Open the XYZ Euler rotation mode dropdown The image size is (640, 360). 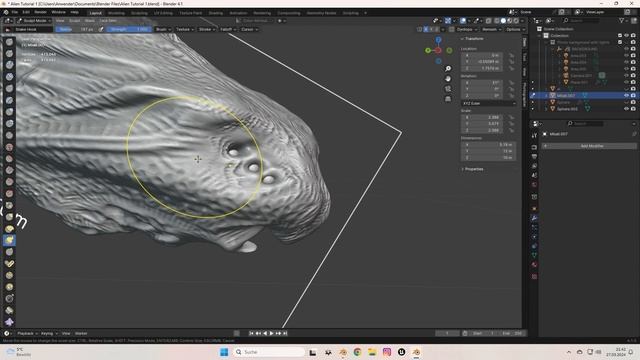[489, 103]
